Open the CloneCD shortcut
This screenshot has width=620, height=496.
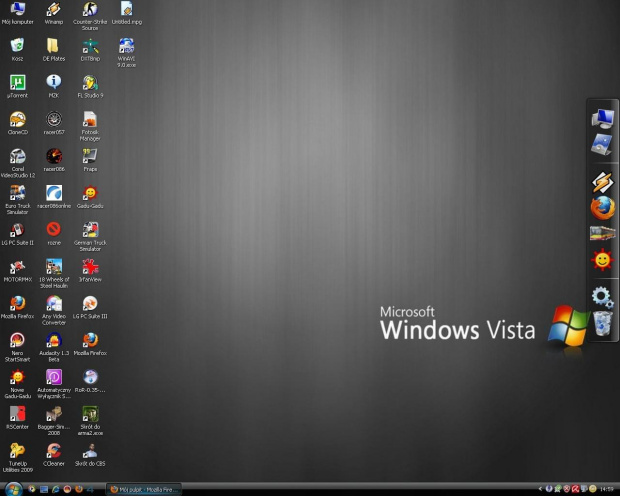click(17, 123)
